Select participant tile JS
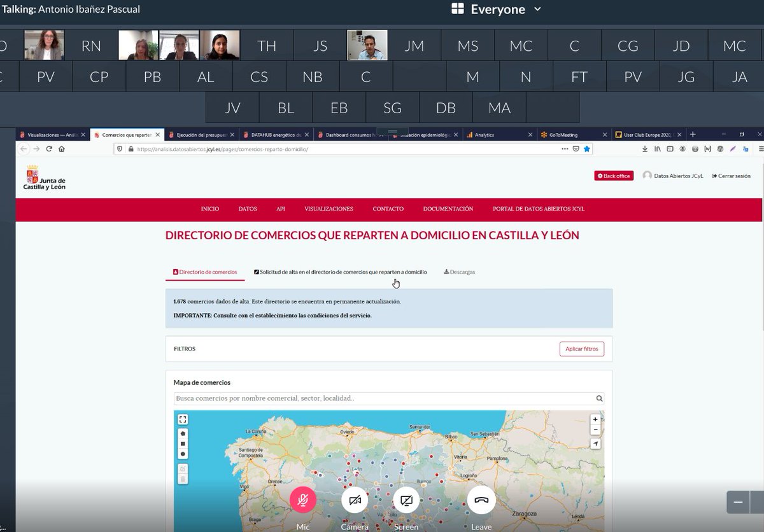This screenshot has height=532, width=764. click(320, 45)
